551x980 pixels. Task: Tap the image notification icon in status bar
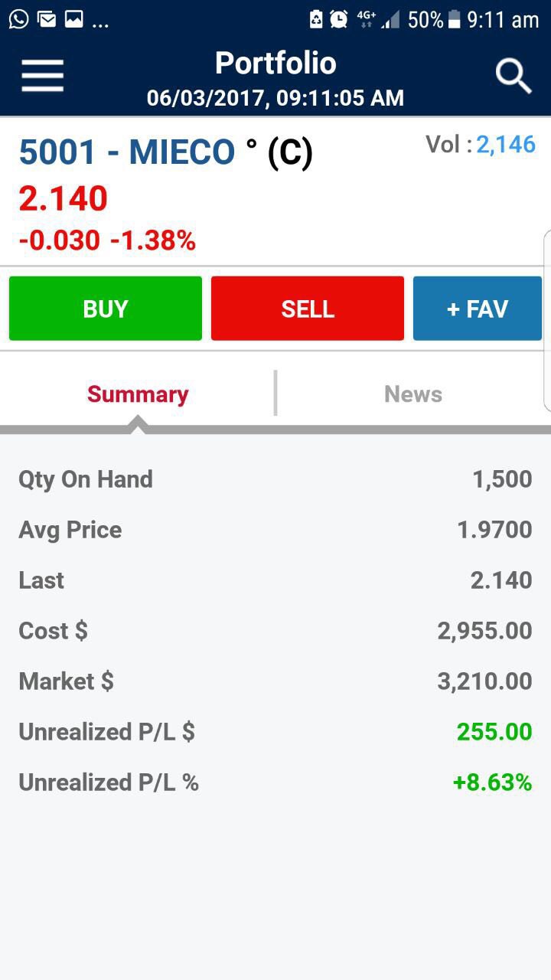[x=74, y=19]
